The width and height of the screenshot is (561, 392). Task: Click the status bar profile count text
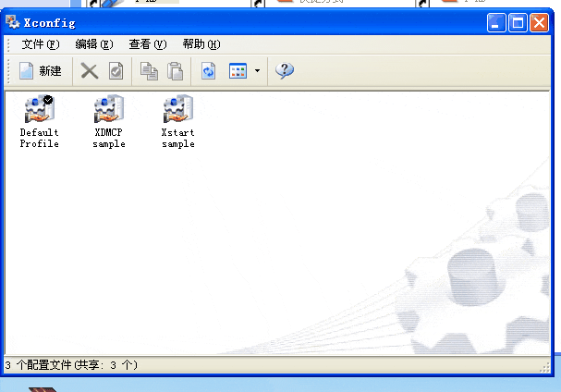click(72, 365)
